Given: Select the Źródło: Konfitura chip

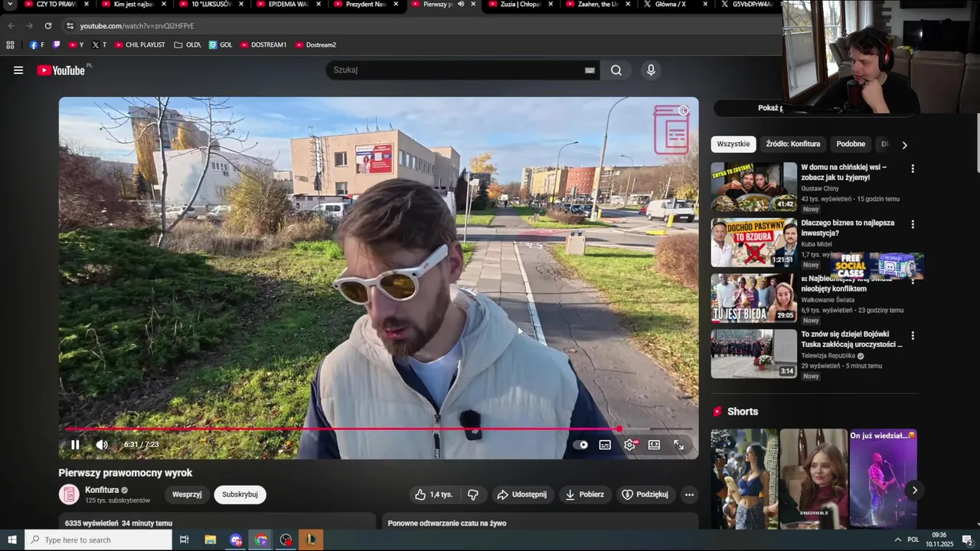Looking at the screenshot, I should point(792,144).
